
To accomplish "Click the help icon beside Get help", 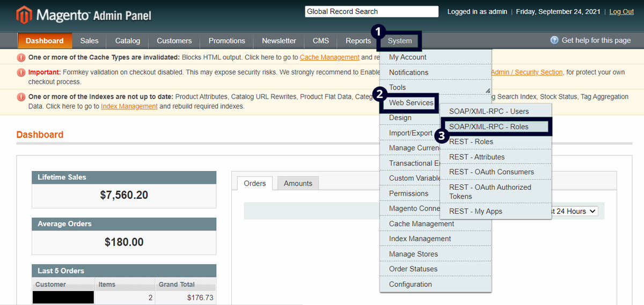I will (x=554, y=40).
